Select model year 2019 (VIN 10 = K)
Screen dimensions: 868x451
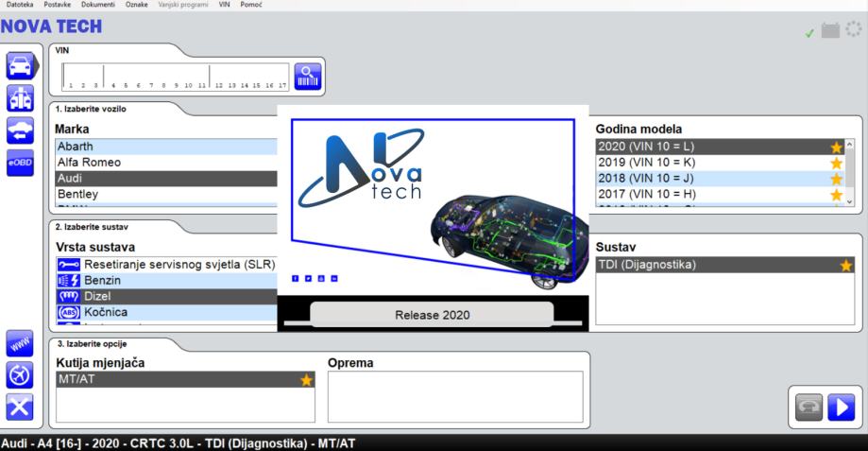coord(721,163)
